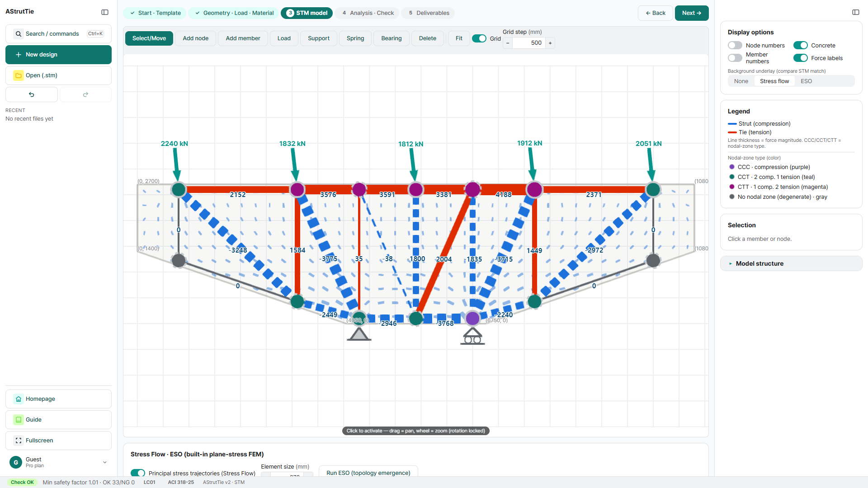The image size is (868, 488).
Task: Click the search magnifier icon
Action: coord(19,34)
